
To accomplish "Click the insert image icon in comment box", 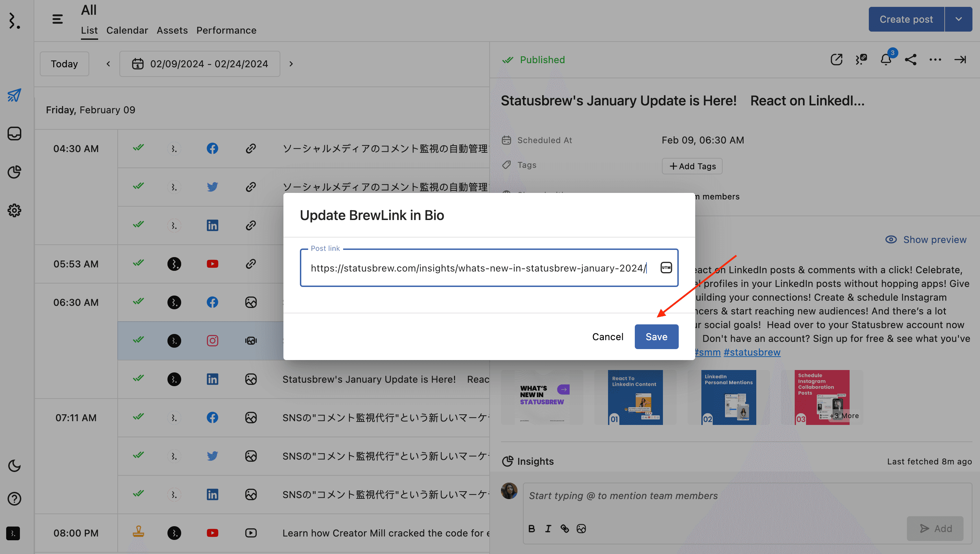I will coord(581,529).
